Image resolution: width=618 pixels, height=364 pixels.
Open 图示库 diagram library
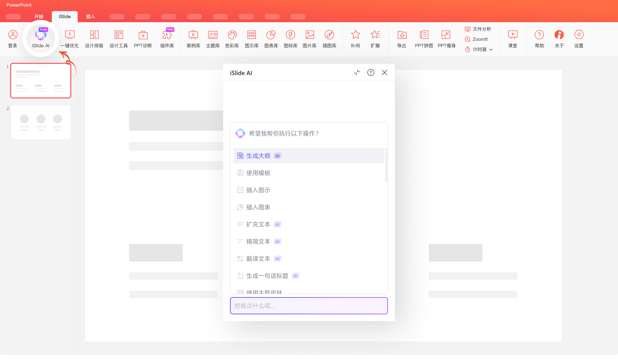[252, 39]
